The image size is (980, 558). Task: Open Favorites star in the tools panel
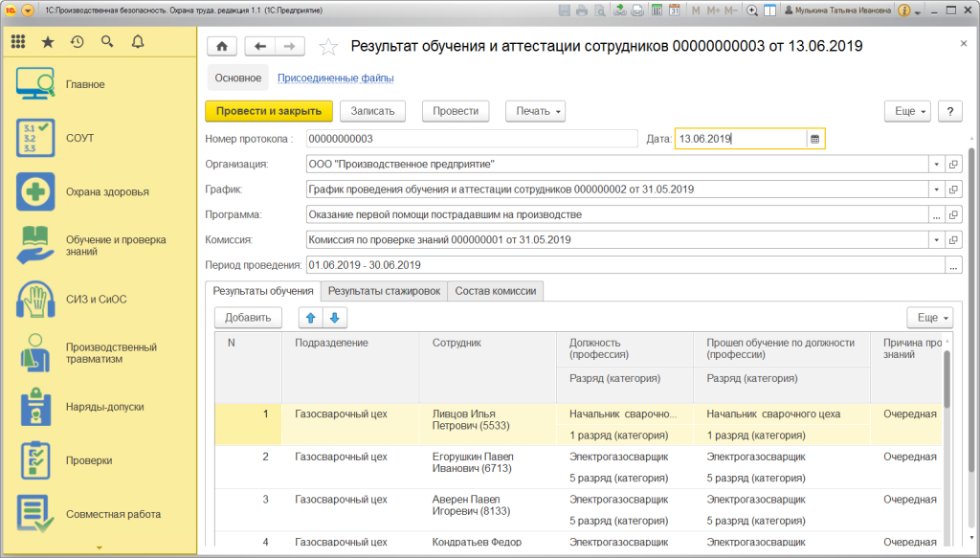click(x=48, y=42)
